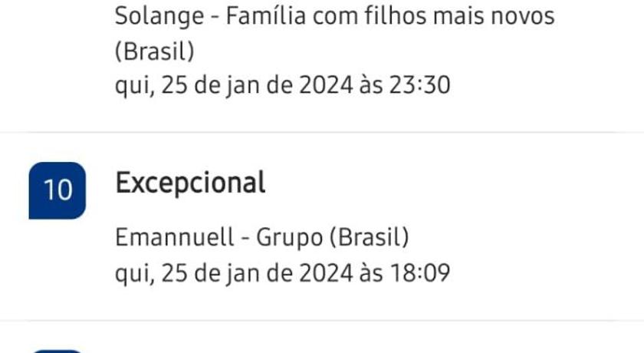Click (Brasil) beside Grupo in Emannuell's review
The height and width of the screenshot is (353, 644).
click(x=369, y=238)
